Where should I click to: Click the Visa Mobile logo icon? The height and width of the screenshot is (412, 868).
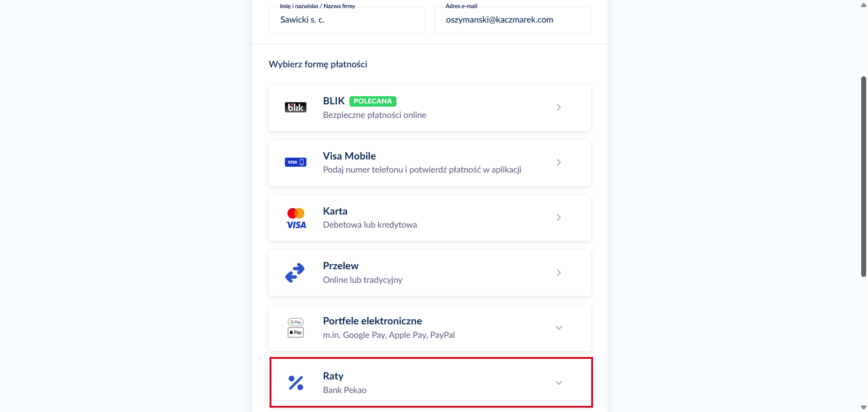click(x=295, y=162)
